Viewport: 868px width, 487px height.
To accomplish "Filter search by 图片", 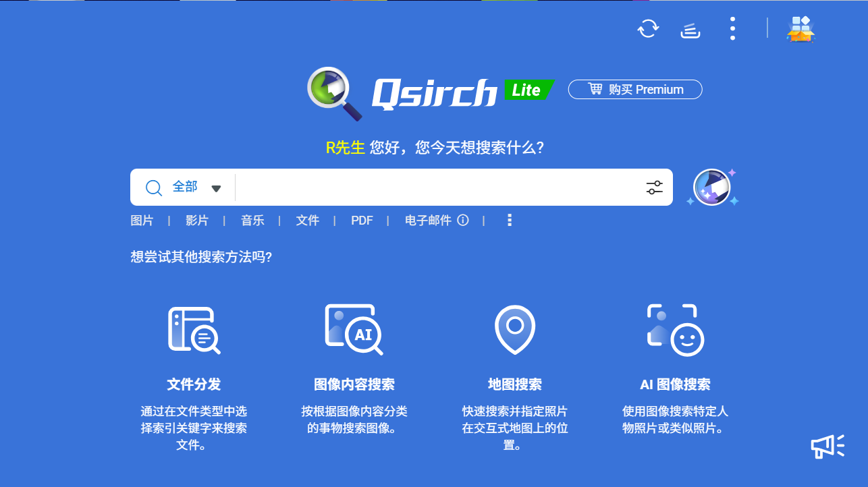I will [x=142, y=221].
